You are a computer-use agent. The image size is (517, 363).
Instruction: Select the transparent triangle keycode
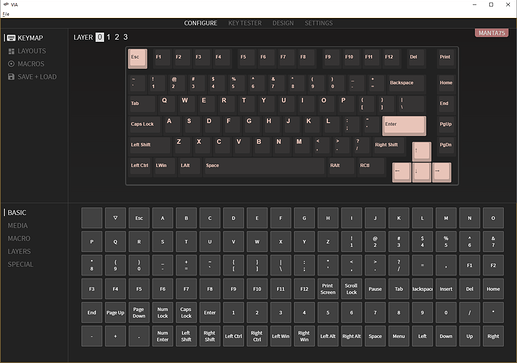[115, 218]
